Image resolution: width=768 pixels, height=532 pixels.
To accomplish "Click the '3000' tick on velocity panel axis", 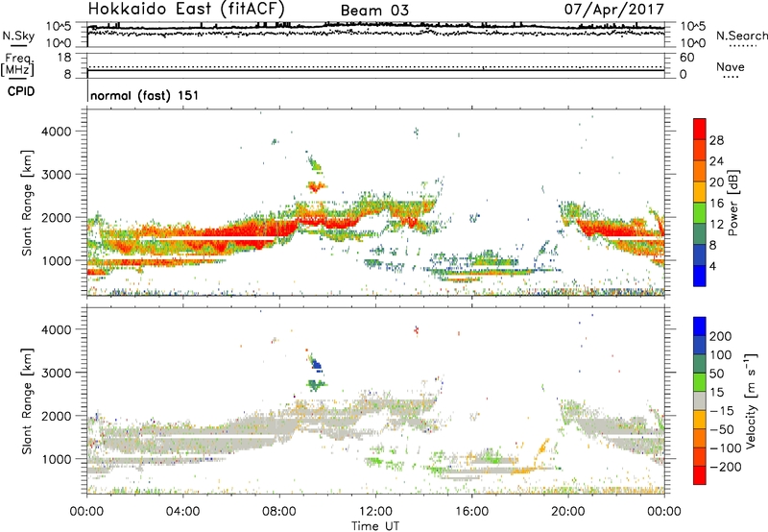I will coord(57,373).
